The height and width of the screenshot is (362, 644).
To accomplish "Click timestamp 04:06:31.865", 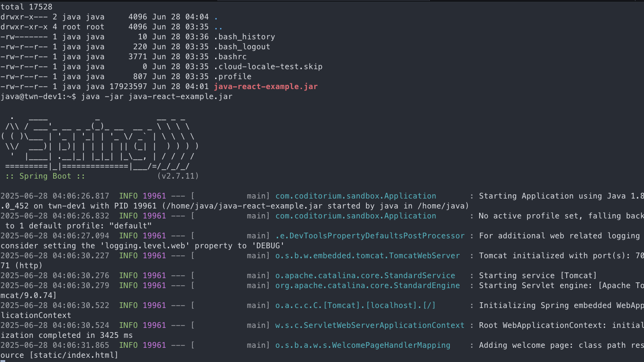I will click(81, 345).
